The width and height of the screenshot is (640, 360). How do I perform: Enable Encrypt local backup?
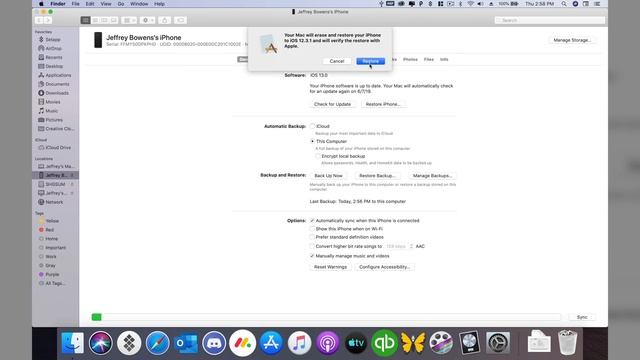point(318,156)
